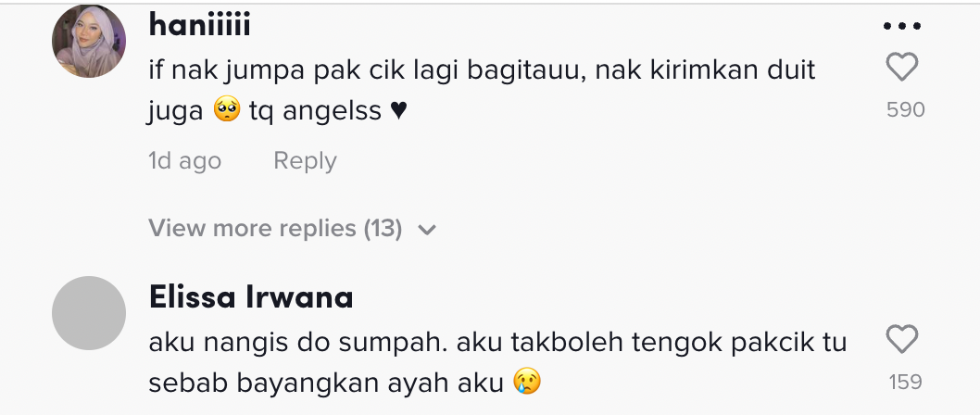Open more options for haniiiii's comment

901,27
